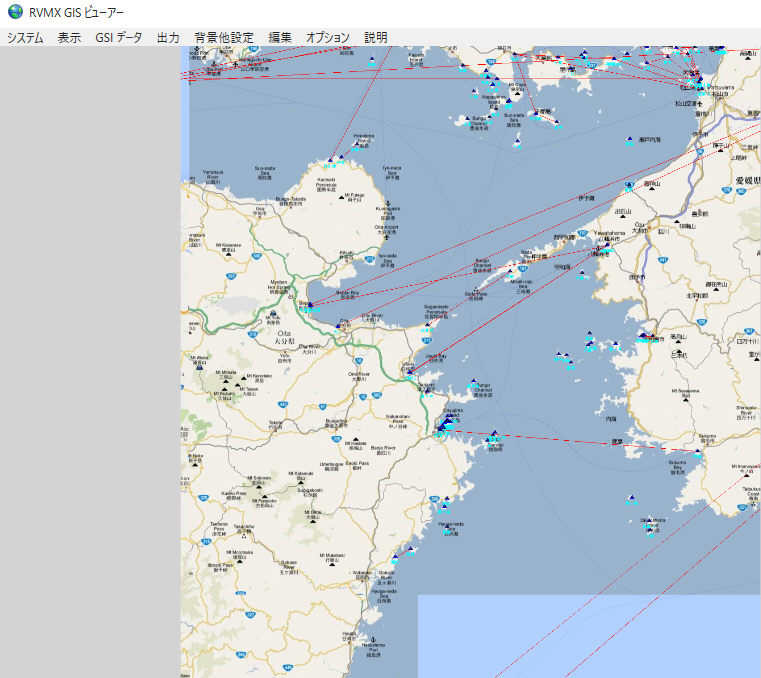Click the オプション menu
761x678 pixels.
click(x=328, y=38)
